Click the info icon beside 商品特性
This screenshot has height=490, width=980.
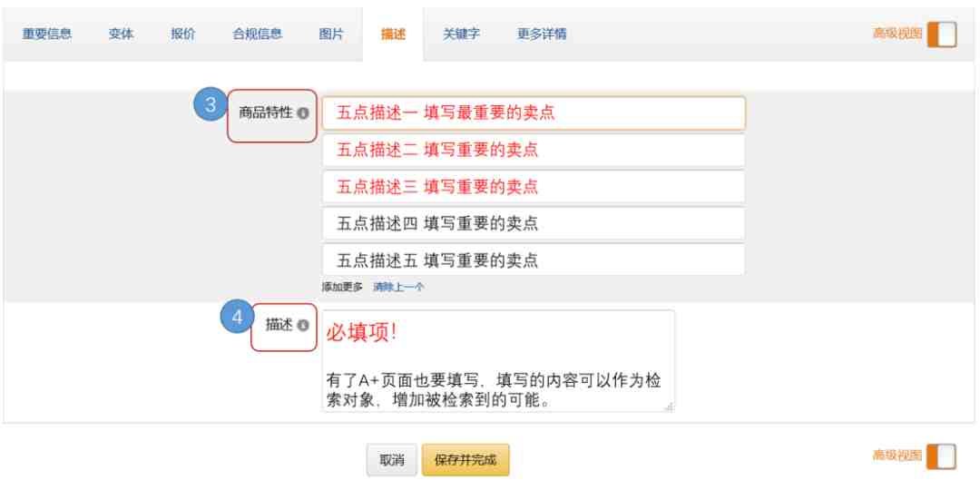(x=302, y=113)
